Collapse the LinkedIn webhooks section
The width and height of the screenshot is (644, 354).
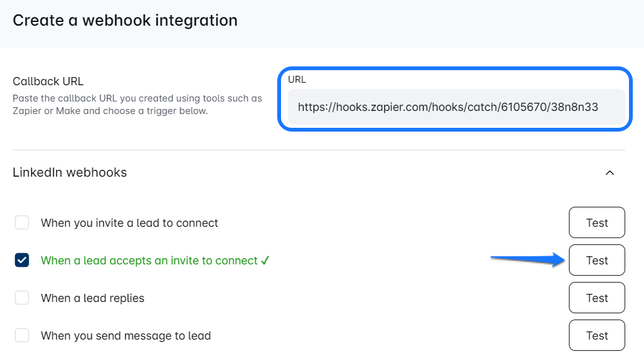(610, 173)
